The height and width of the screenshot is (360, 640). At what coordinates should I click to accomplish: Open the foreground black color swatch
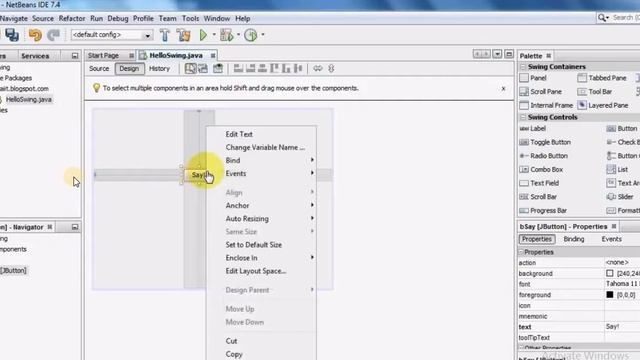click(x=609, y=295)
